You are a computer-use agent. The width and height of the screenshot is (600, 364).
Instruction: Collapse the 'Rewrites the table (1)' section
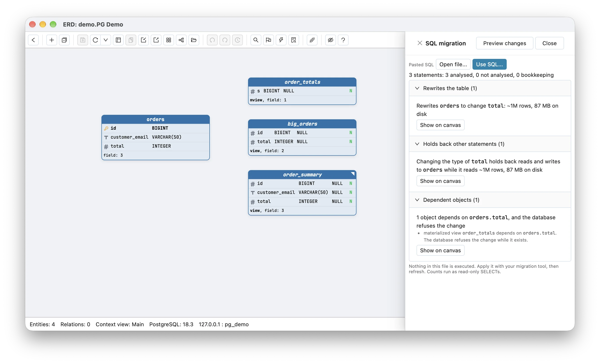[x=490, y=88]
